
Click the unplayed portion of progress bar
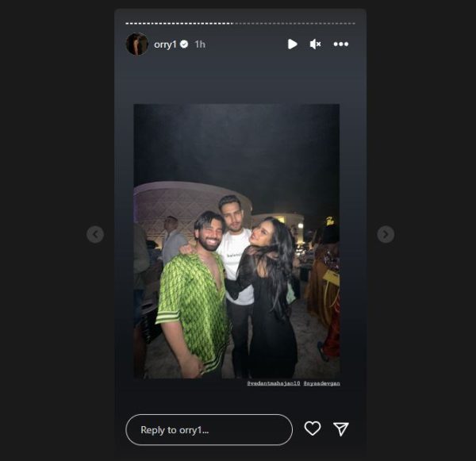[294, 23]
